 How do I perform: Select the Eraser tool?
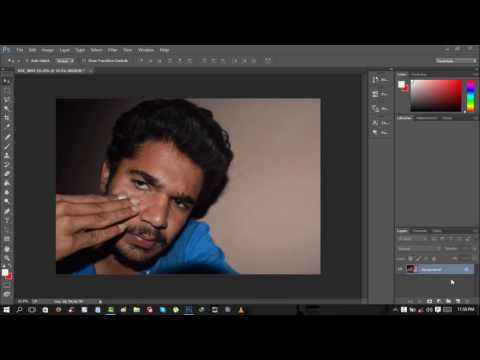pos(6,174)
